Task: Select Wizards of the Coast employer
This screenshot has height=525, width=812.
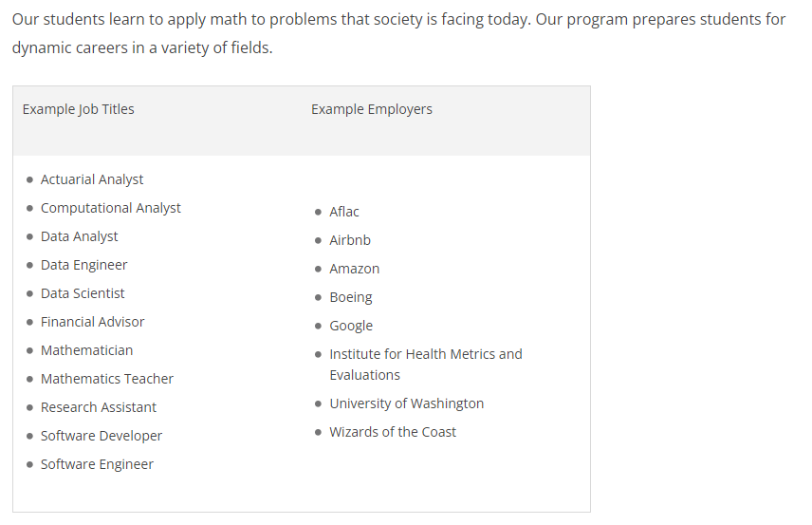Action: pyautogui.click(x=393, y=432)
